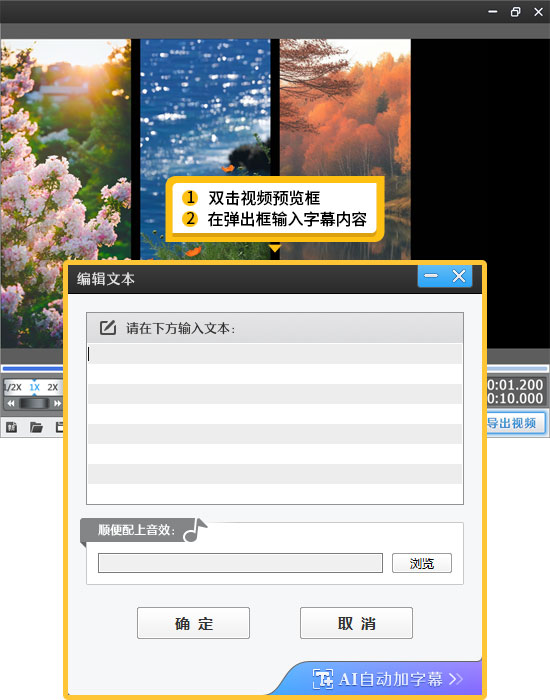Viewport: 550px width, 700px height.
Task: Select the 2X playback speed
Action: pyautogui.click(x=53, y=387)
